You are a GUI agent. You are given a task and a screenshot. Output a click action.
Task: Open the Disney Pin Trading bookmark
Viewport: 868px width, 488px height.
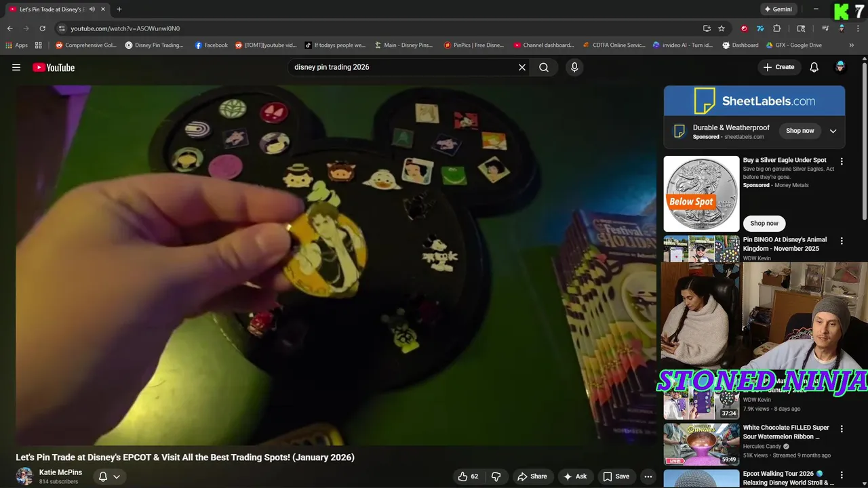155,45
